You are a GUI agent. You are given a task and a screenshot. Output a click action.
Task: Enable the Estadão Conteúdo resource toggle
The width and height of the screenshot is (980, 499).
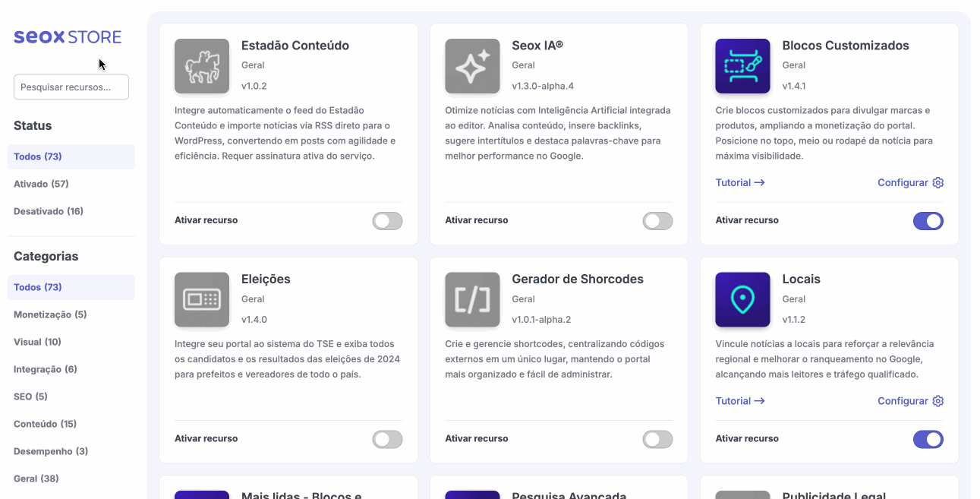387,221
